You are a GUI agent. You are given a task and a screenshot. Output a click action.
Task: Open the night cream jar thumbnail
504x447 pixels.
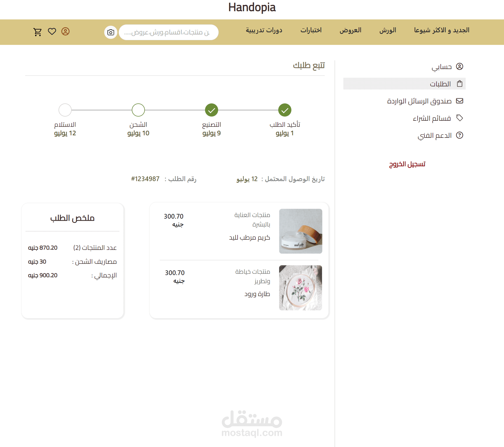click(301, 231)
